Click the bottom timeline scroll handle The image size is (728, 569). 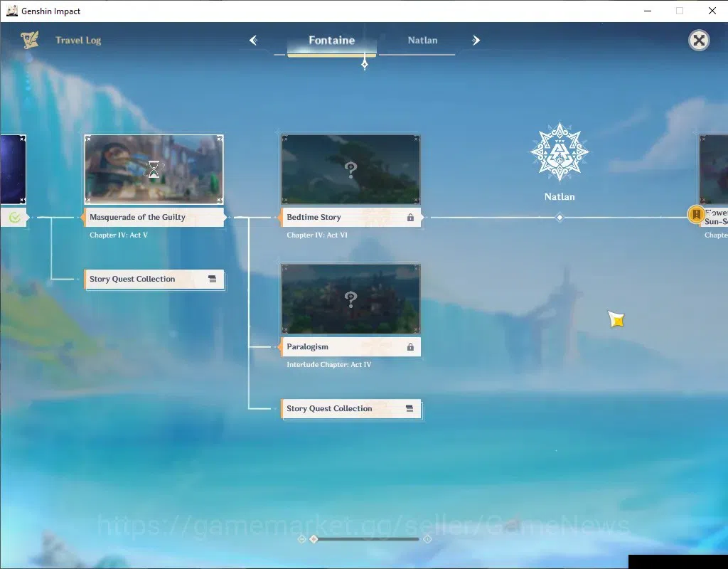[x=314, y=539]
